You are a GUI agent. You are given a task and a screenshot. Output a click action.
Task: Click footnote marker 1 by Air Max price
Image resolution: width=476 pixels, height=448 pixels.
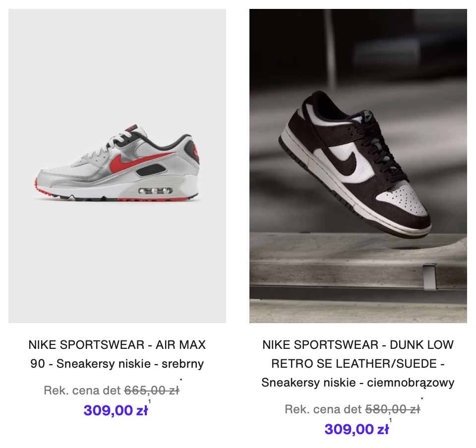(150, 402)
